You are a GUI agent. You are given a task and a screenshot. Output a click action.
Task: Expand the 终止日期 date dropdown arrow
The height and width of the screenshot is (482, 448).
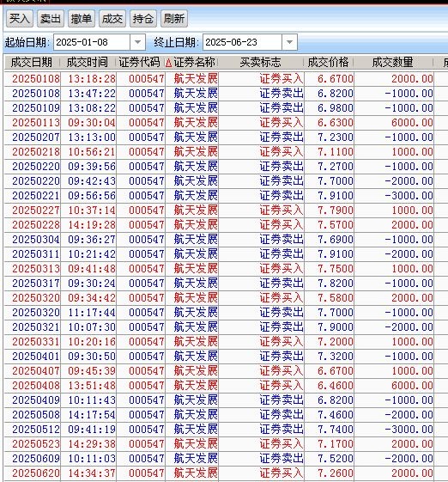pyautogui.click(x=289, y=42)
